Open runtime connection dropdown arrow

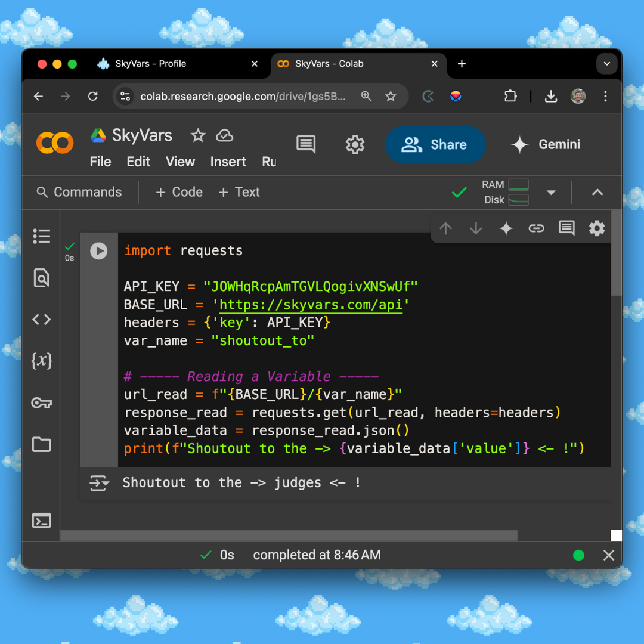tap(551, 192)
